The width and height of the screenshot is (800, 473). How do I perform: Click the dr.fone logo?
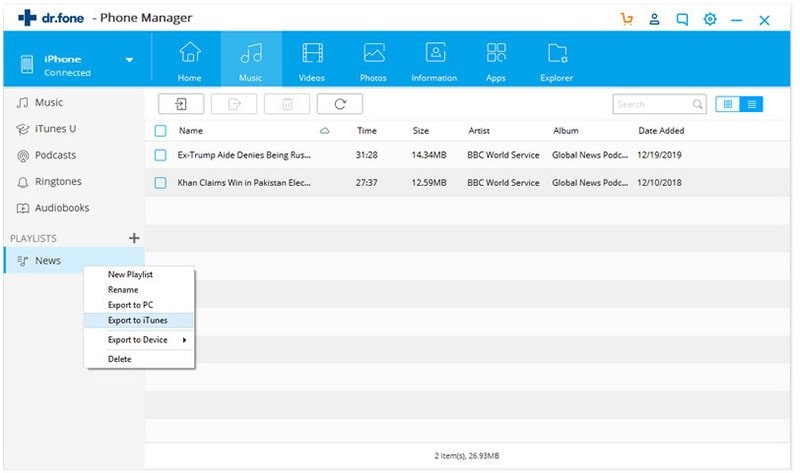point(51,18)
